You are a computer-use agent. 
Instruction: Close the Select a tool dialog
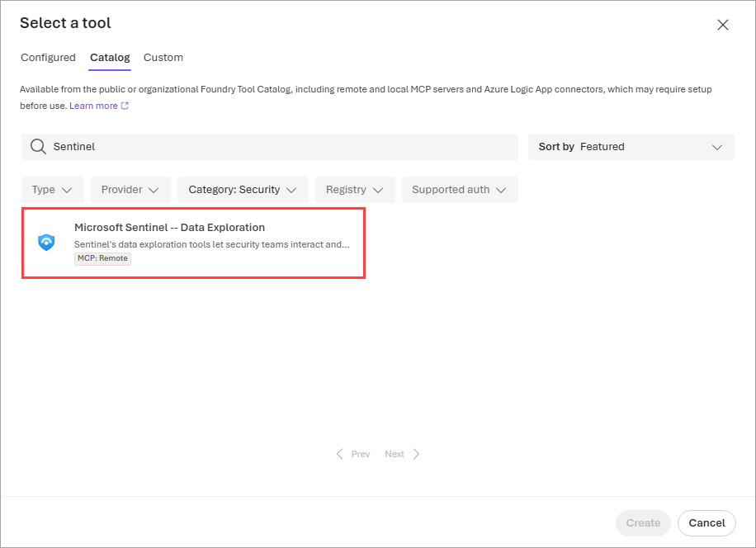pos(722,25)
